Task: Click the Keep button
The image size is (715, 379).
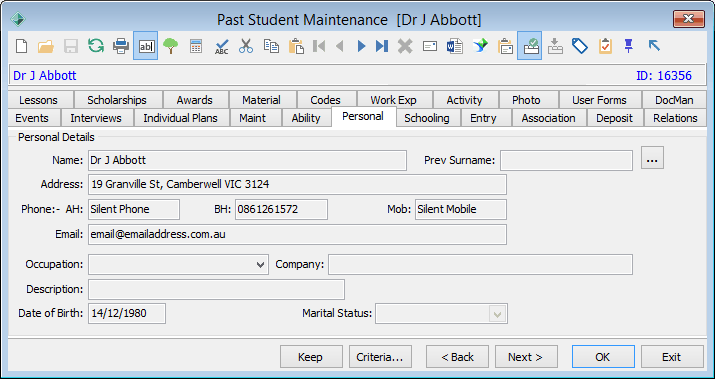Action: (x=311, y=357)
